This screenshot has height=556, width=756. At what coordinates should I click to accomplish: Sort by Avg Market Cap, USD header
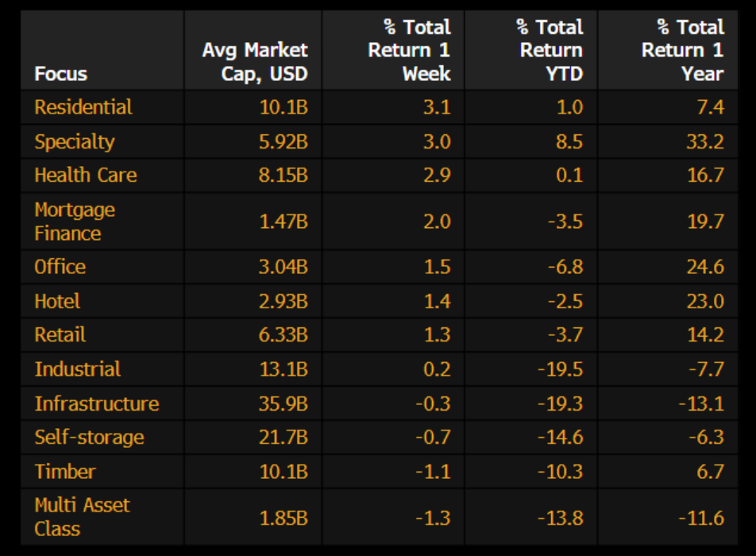pyautogui.click(x=255, y=62)
